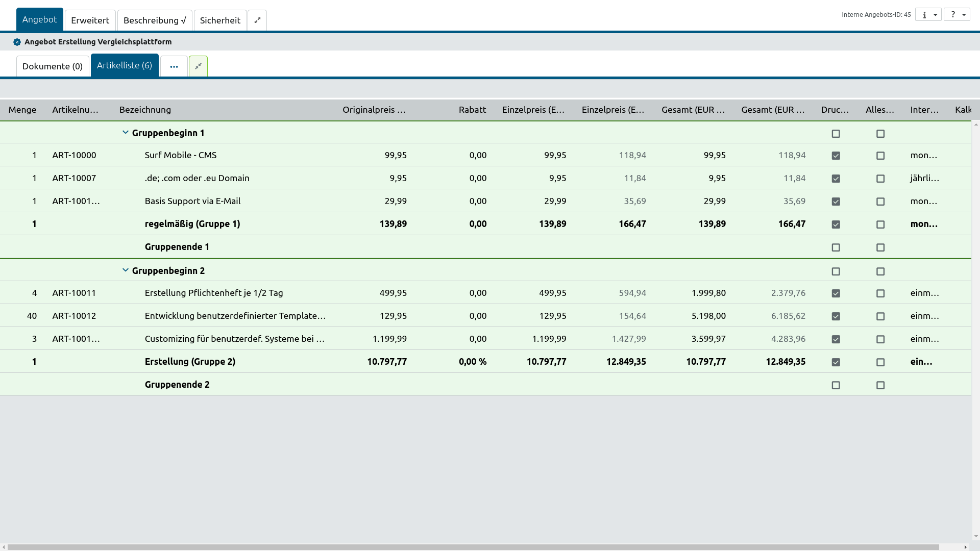The height and width of the screenshot is (551, 980).
Task: Sort by Bezeichnung column header
Action: pyautogui.click(x=145, y=110)
